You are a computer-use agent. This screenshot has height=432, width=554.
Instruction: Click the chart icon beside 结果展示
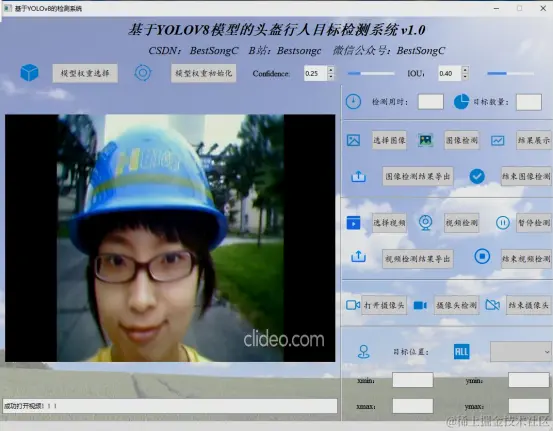pyautogui.click(x=497, y=141)
